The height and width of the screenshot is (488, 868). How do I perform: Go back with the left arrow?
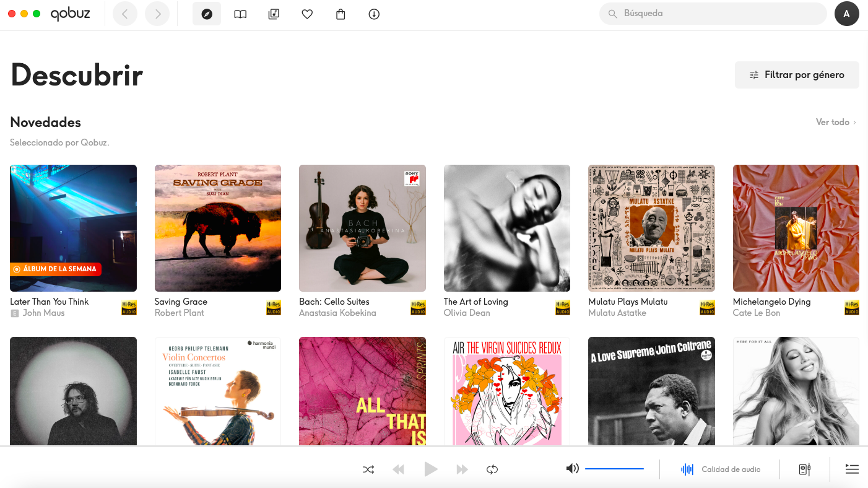(124, 14)
